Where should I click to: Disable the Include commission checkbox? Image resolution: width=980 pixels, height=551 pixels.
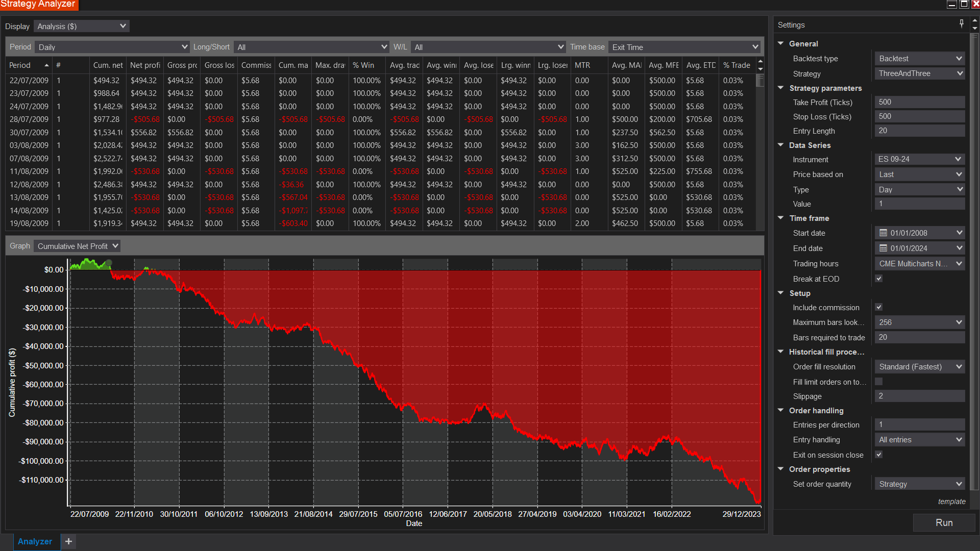878,308
